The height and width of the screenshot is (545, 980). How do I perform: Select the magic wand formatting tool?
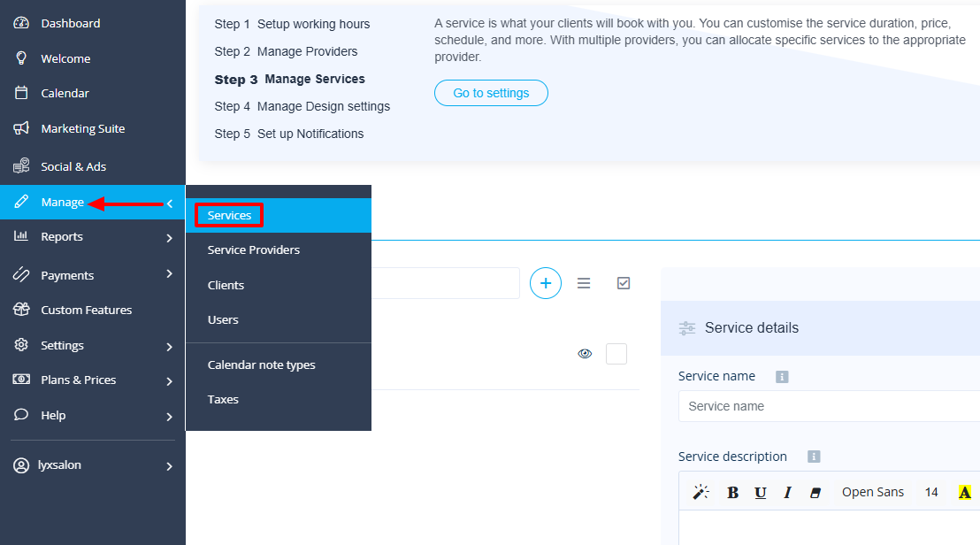point(701,492)
